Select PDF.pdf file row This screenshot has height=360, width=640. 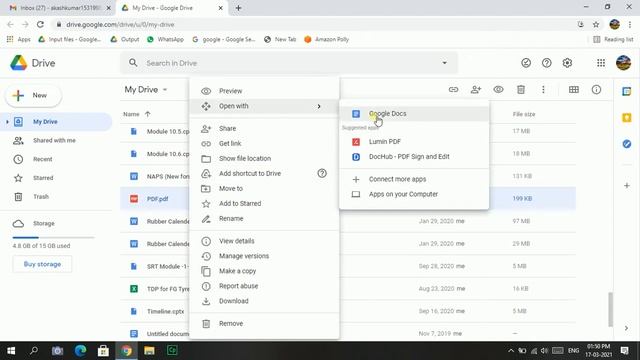pyautogui.click(x=348, y=199)
